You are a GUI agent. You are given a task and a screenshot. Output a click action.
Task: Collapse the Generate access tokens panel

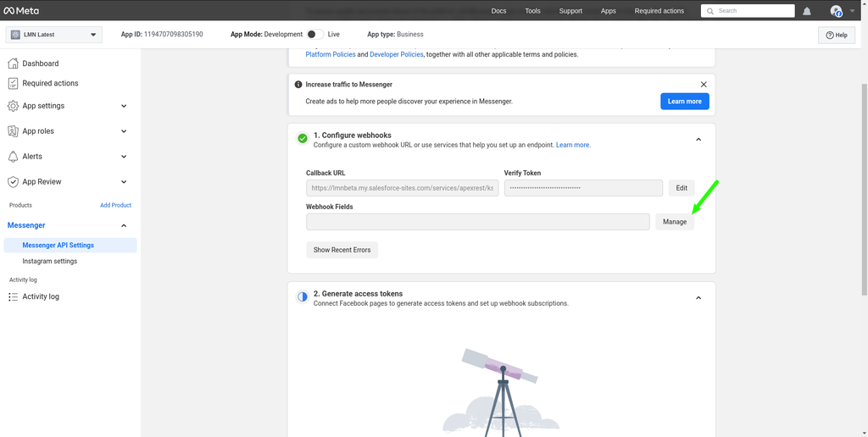coord(698,297)
